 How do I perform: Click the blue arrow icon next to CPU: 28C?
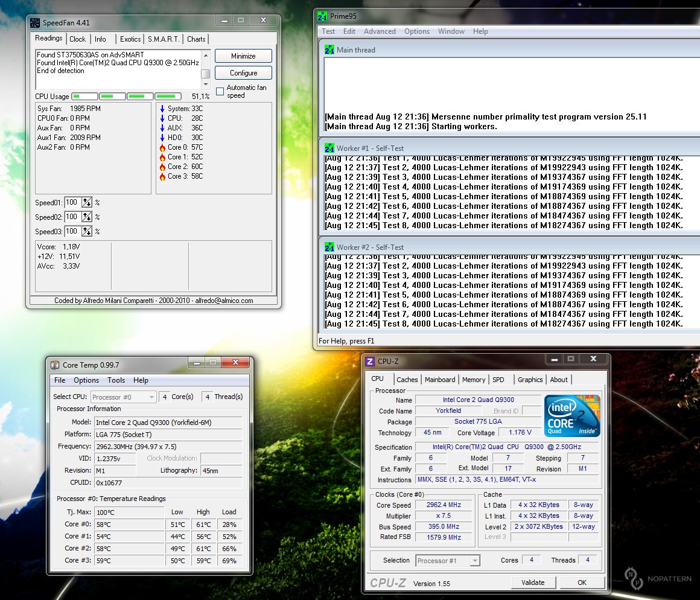162,118
